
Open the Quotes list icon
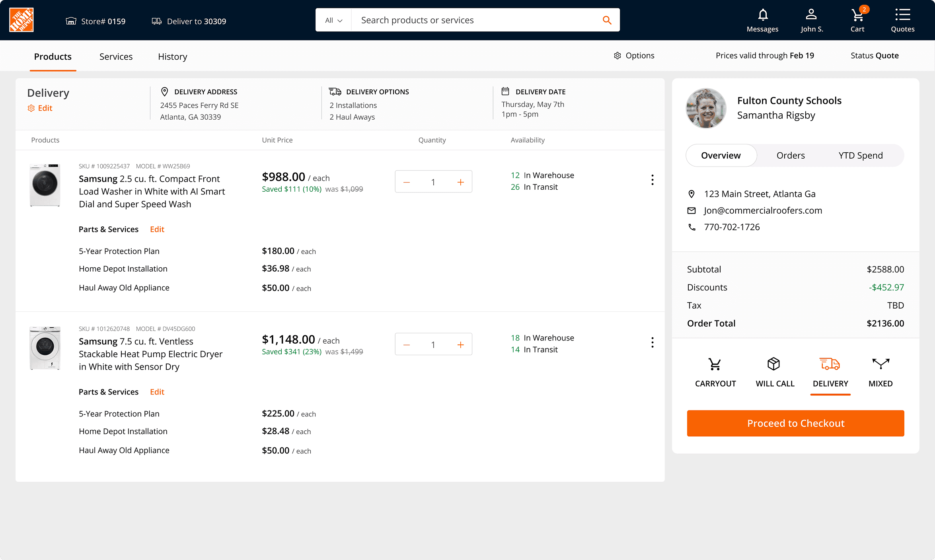pos(902,15)
